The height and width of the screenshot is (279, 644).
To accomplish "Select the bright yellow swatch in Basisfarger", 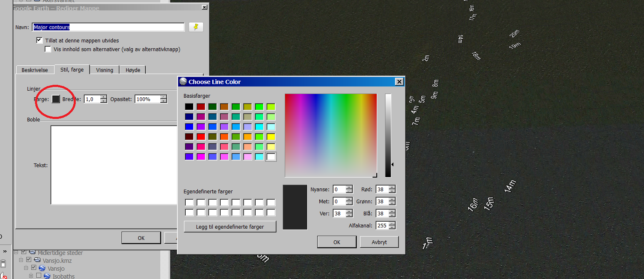I will point(271,137).
